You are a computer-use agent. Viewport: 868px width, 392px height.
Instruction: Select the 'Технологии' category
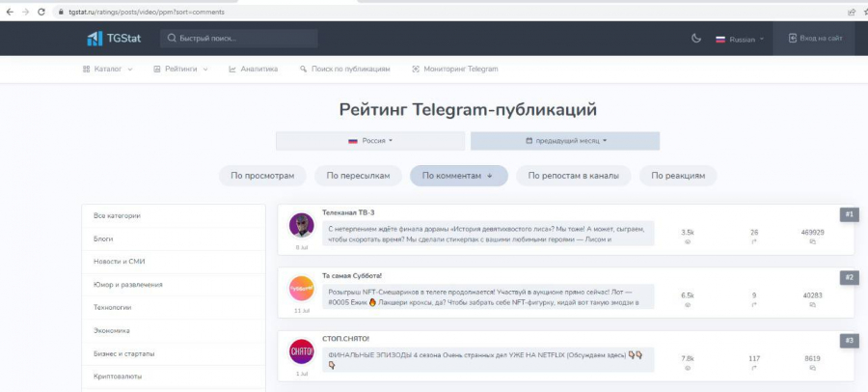174,308
